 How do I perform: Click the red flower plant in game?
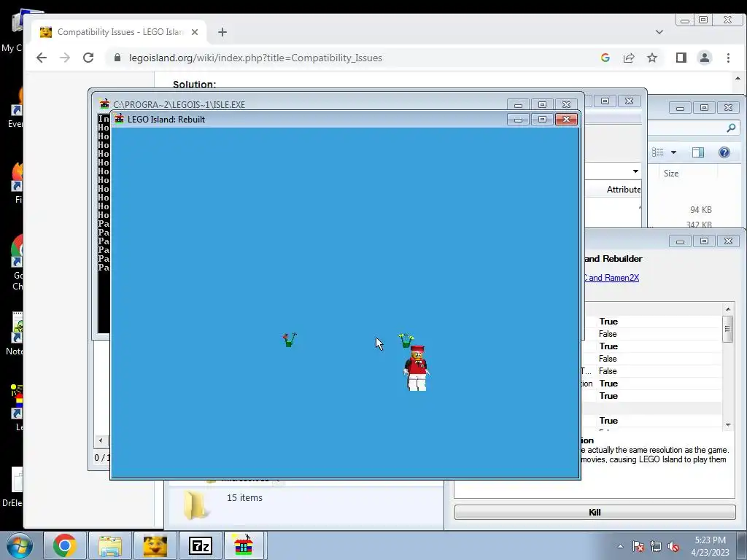tap(289, 340)
